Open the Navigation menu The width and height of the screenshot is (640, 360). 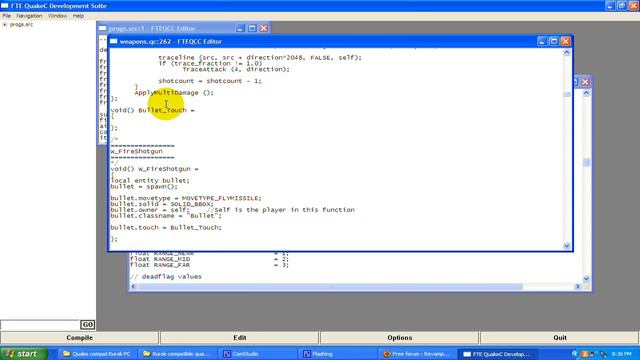(x=29, y=16)
